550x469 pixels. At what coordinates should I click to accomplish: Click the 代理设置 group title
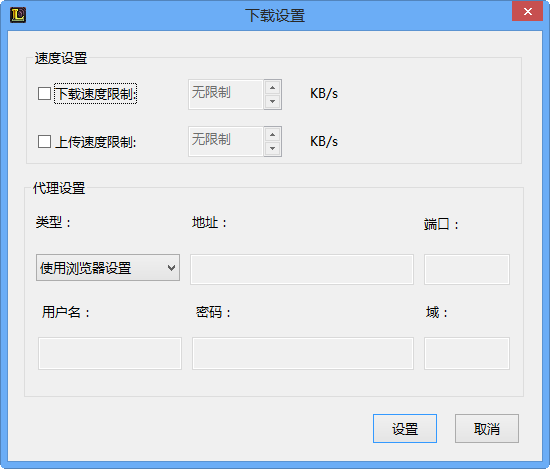(x=59, y=188)
